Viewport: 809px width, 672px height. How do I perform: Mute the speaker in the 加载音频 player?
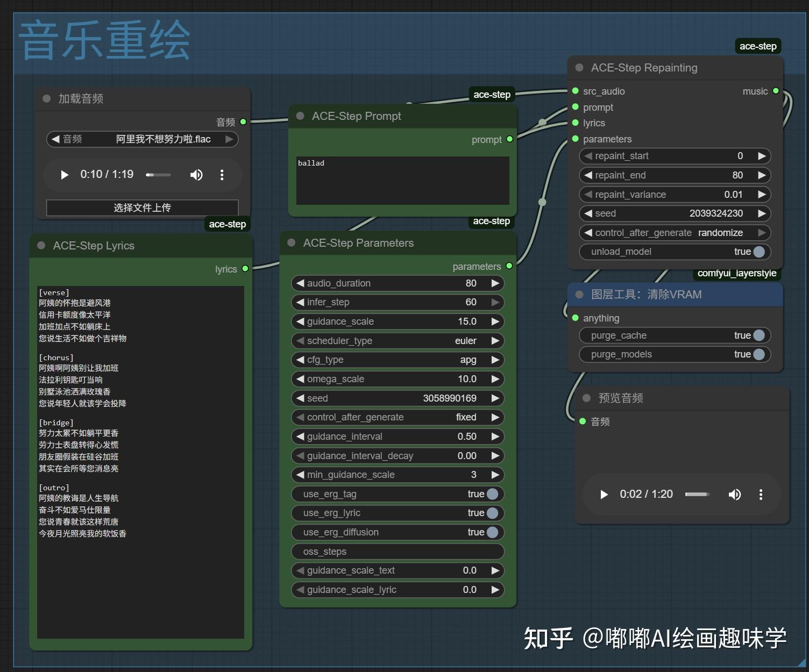(x=196, y=175)
